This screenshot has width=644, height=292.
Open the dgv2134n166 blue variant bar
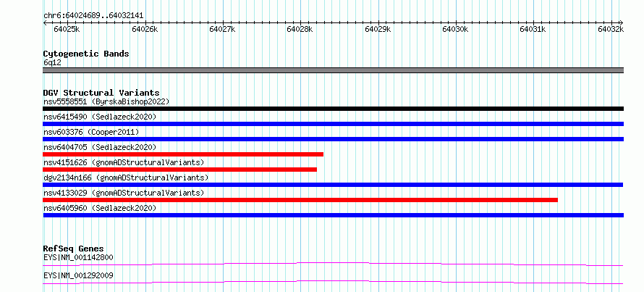point(333,185)
